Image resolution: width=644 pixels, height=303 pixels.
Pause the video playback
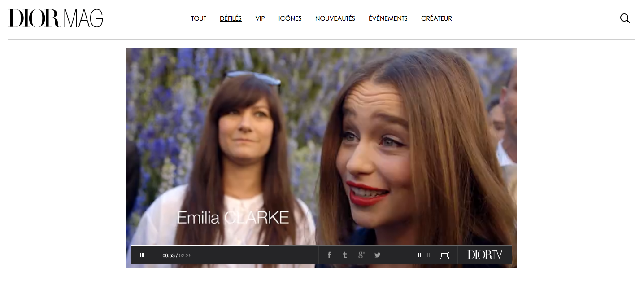[142, 255]
